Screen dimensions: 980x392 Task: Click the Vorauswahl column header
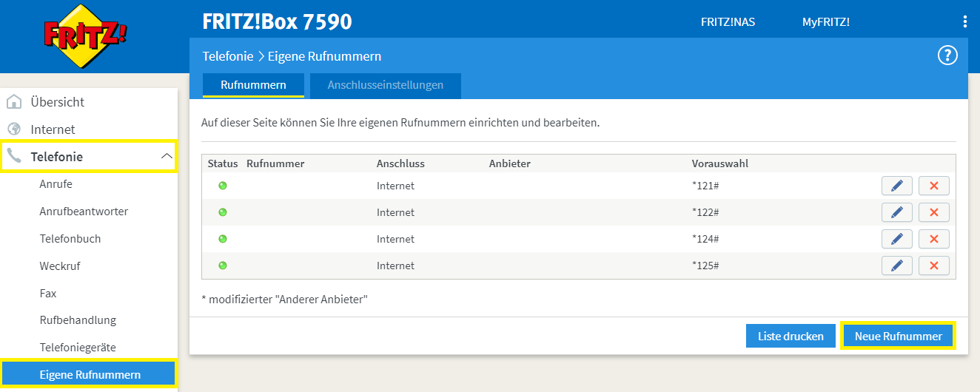tap(719, 163)
